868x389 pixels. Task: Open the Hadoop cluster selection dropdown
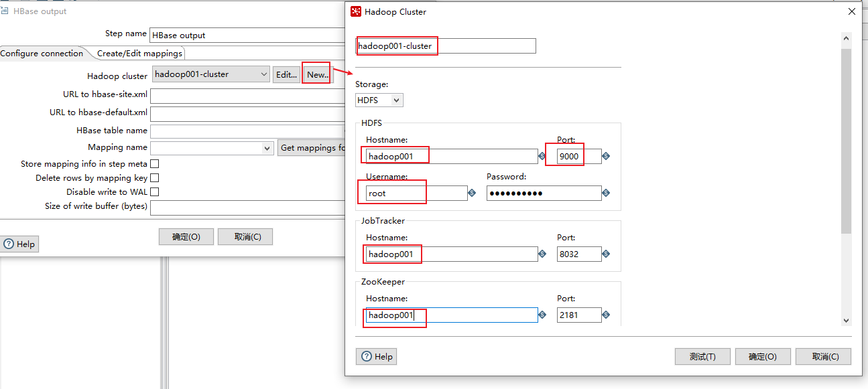(x=264, y=74)
